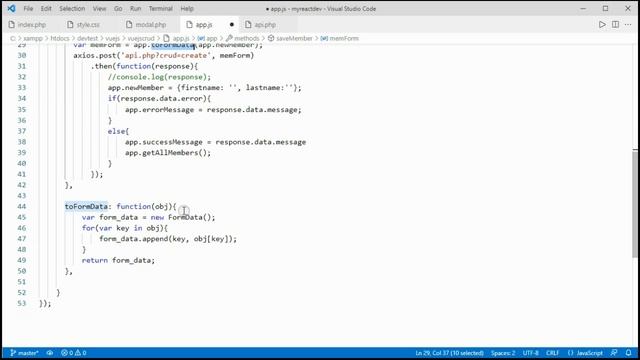
Task: Click the unsaved dot on app.js tab
Action: click(231, 24)
